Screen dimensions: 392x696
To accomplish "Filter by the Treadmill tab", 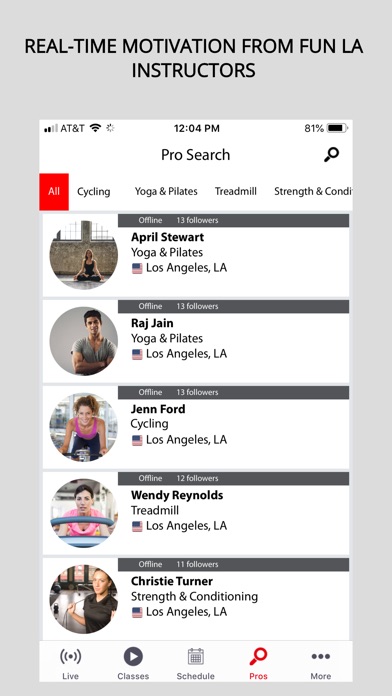I will tap(236, 191).
